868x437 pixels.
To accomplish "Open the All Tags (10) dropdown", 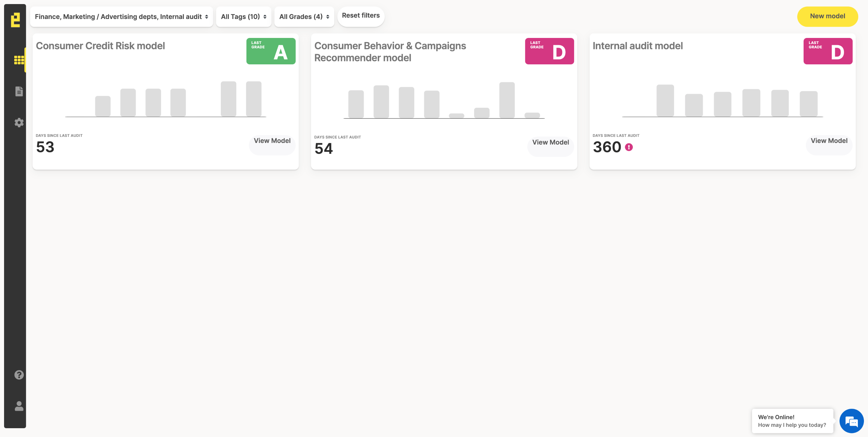I will (243, 17).
